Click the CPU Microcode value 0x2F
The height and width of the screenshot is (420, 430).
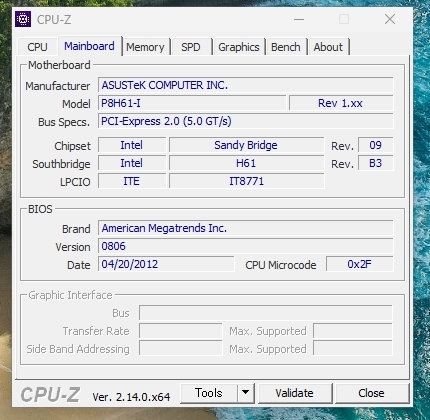[x=360, y=264]
